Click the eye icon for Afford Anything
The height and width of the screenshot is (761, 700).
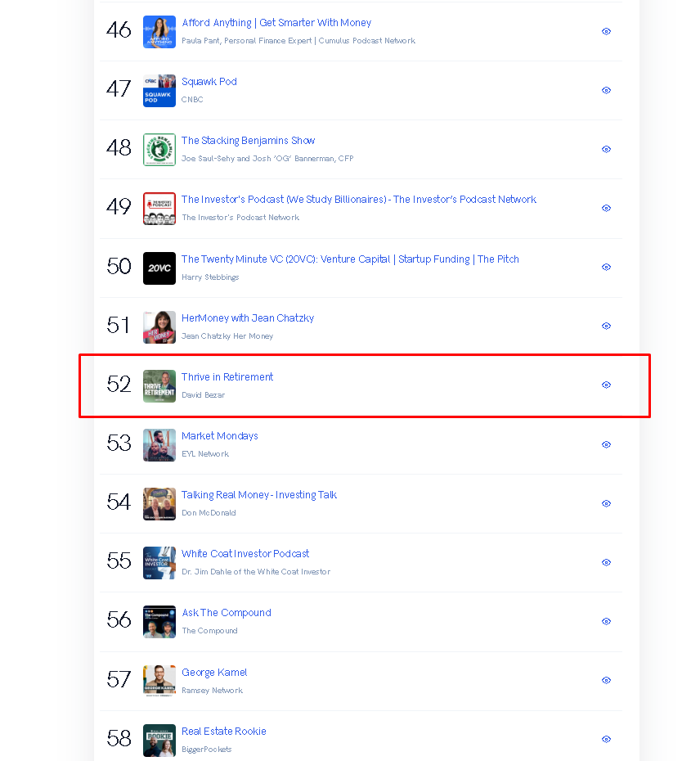(606, 32)
